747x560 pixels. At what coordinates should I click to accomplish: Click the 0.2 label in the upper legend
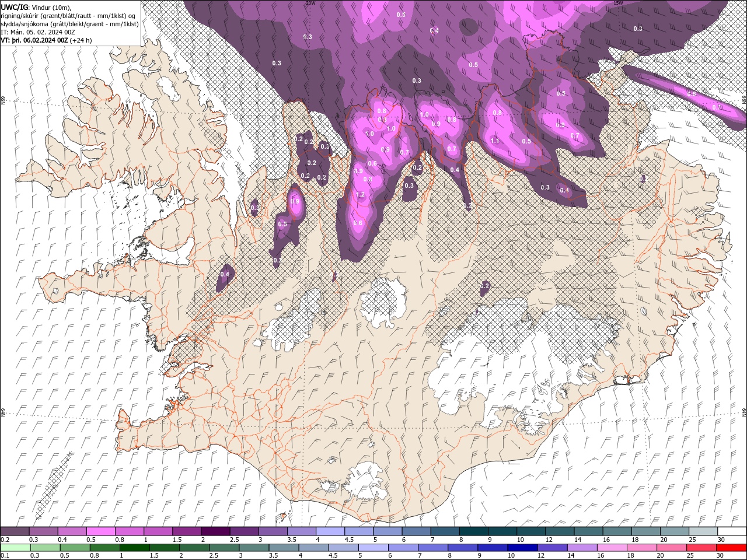(x=5, y=540)
